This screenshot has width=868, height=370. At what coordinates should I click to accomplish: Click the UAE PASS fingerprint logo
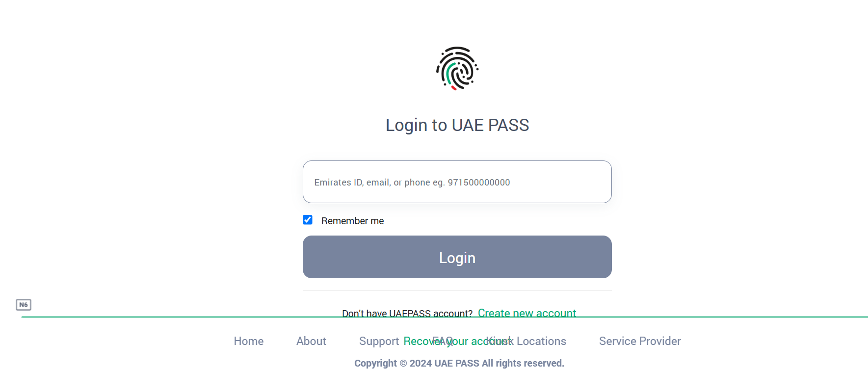pos(457,68)
